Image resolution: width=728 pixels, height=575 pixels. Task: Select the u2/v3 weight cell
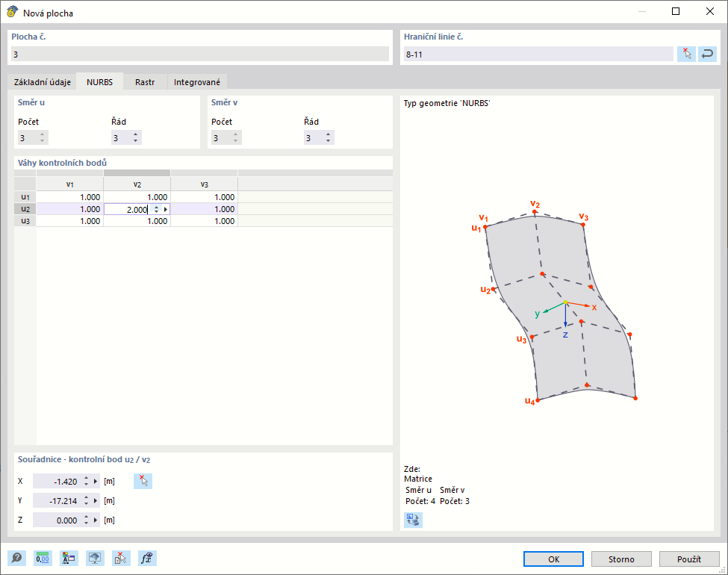pyautogui.click(x=205, y=209)
